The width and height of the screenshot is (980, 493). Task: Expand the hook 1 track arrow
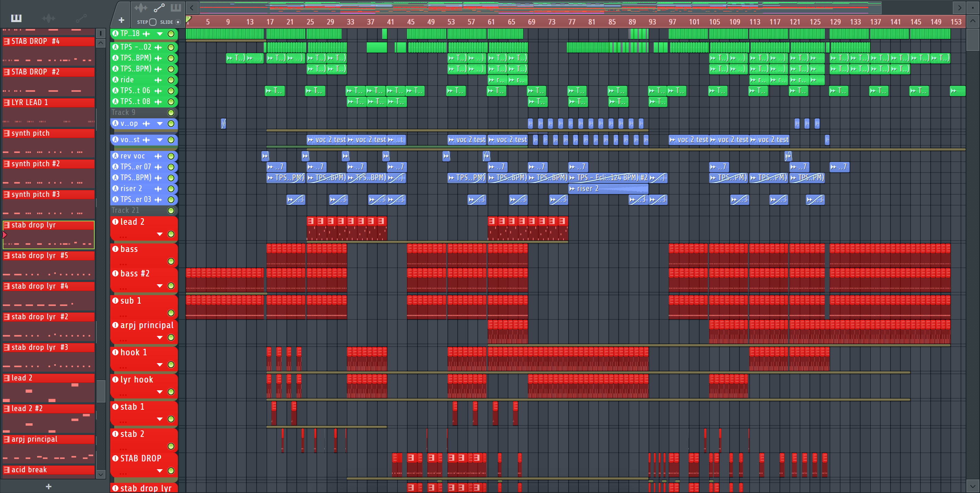click(160, 365)
